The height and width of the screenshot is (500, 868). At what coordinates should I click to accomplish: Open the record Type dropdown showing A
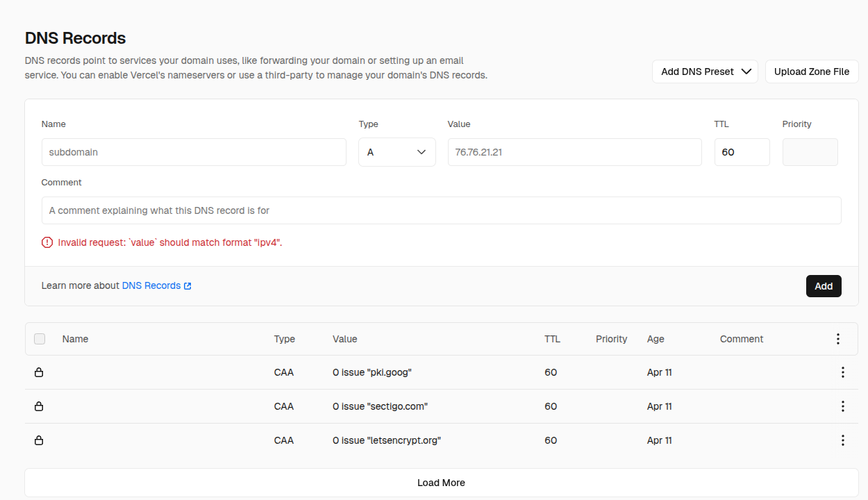pos(397,152)
